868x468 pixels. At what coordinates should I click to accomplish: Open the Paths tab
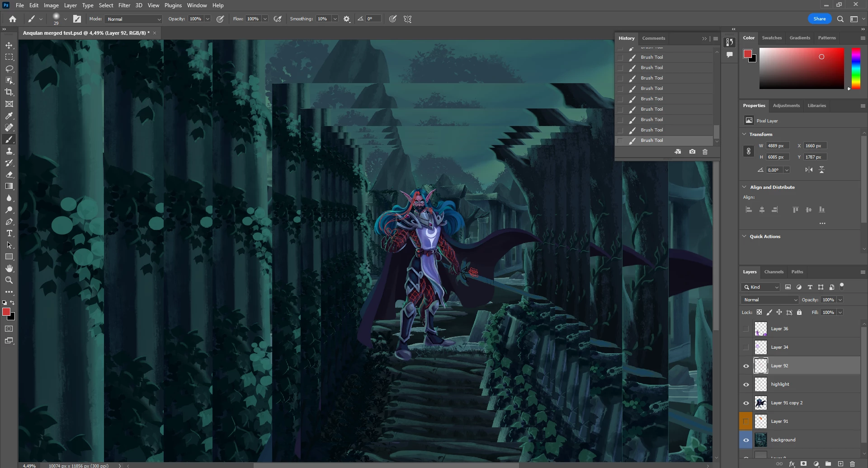click(x=797, y=272)
